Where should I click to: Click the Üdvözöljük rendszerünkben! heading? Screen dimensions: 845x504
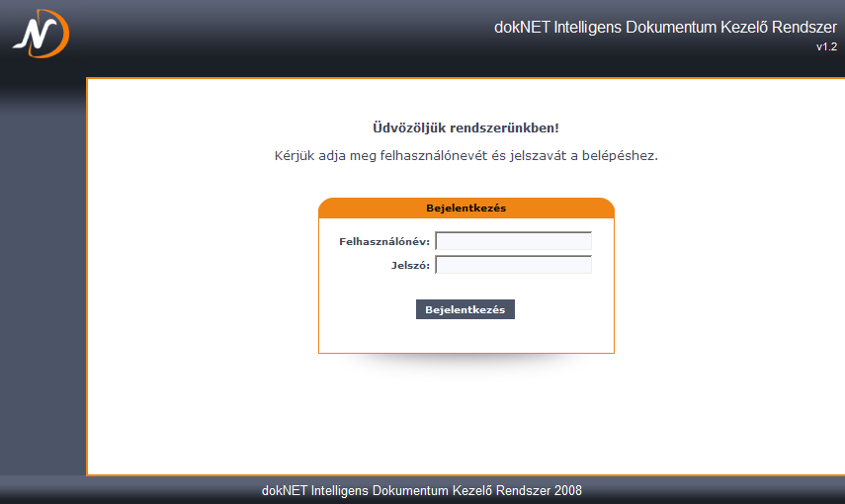pyautogui.click(x=465, y=127)
